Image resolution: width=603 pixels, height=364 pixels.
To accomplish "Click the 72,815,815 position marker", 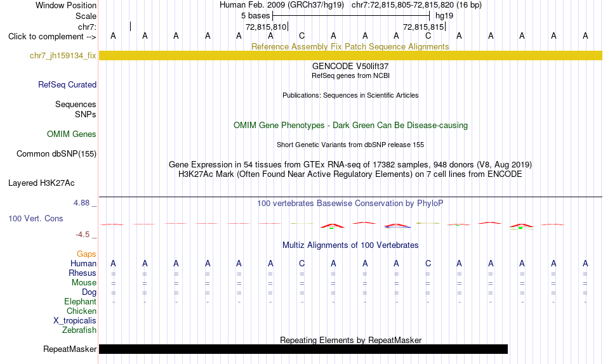I will tap(424, 27).
